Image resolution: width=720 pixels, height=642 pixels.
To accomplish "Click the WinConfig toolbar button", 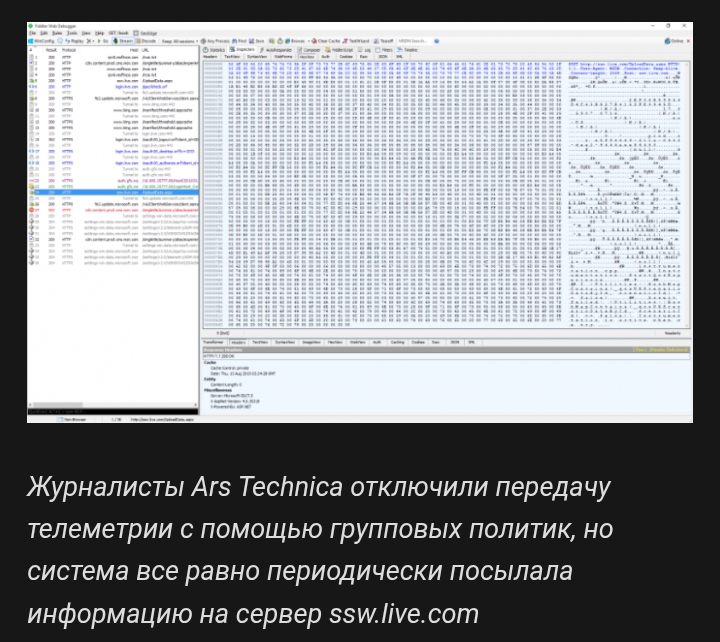I will pyautogui.click(x=41, y=41).
